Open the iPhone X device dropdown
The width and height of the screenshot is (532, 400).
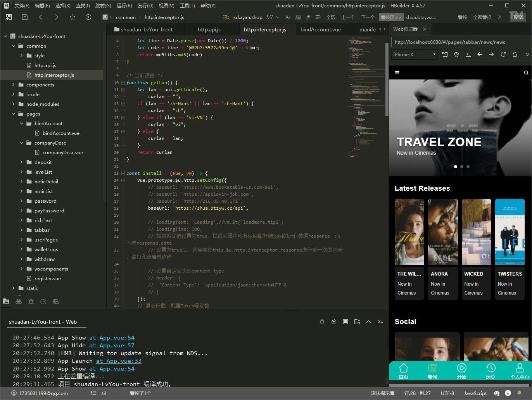click(414, 54)
